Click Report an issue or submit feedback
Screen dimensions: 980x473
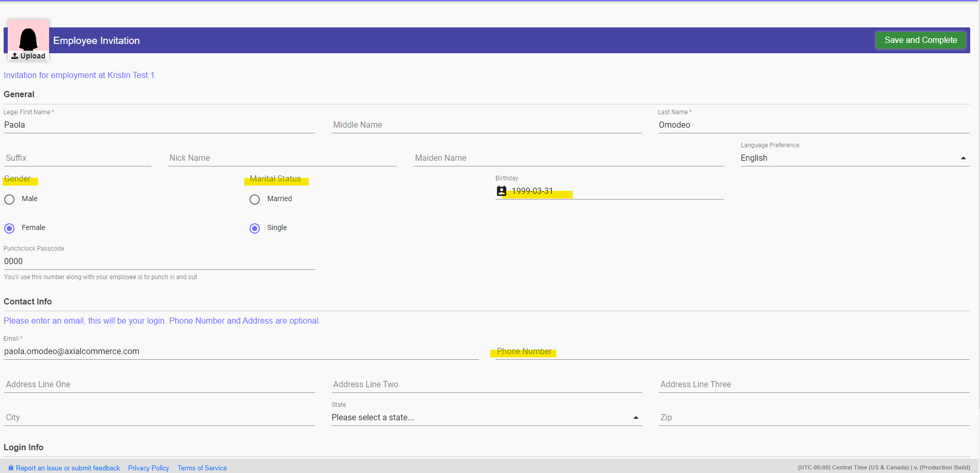click(68, 468)
